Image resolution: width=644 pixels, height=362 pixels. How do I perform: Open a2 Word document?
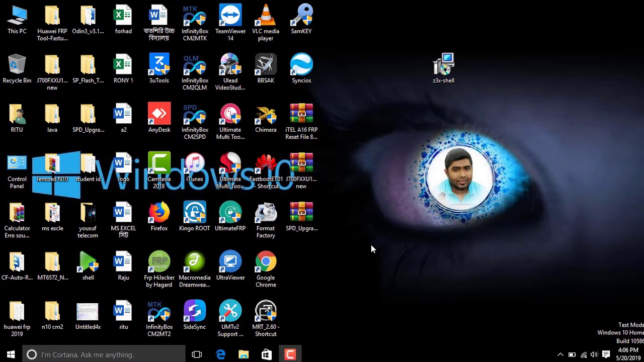pyautogui.click(x=123, y=118)
